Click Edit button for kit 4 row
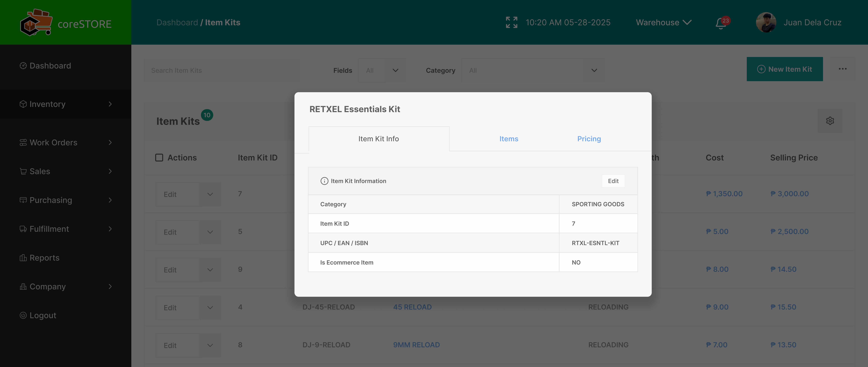The height and width of the screenshot is (367, 868). pos(178,307)
